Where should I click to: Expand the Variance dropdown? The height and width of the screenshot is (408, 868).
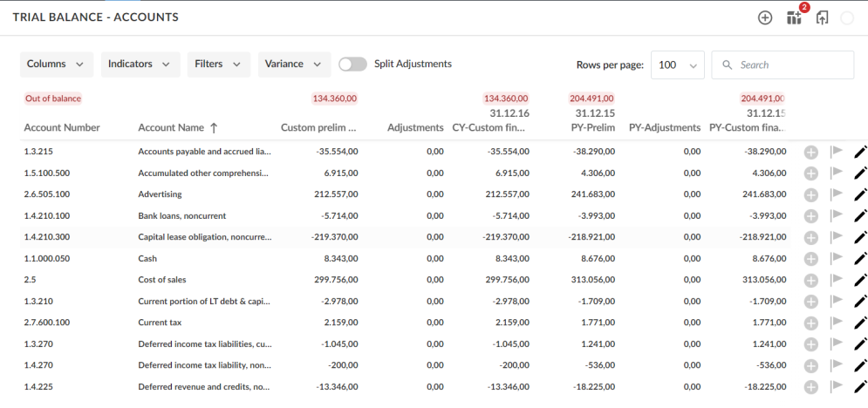(x=294, y=65)
